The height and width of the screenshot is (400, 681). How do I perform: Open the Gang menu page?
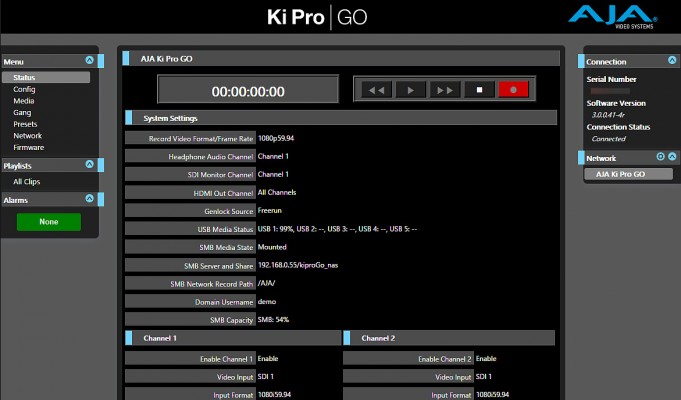pyautogui.click(x=22, y=112)
